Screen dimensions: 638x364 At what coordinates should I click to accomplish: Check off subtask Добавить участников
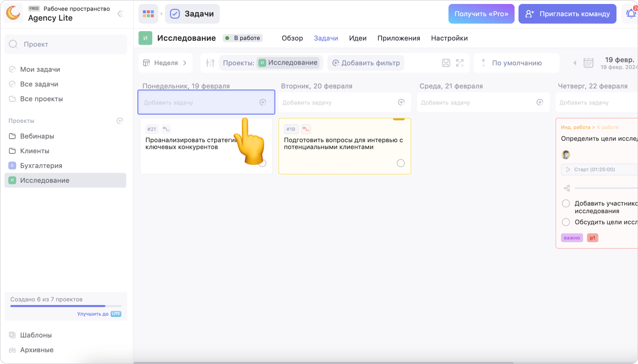[x=566, y=203]
